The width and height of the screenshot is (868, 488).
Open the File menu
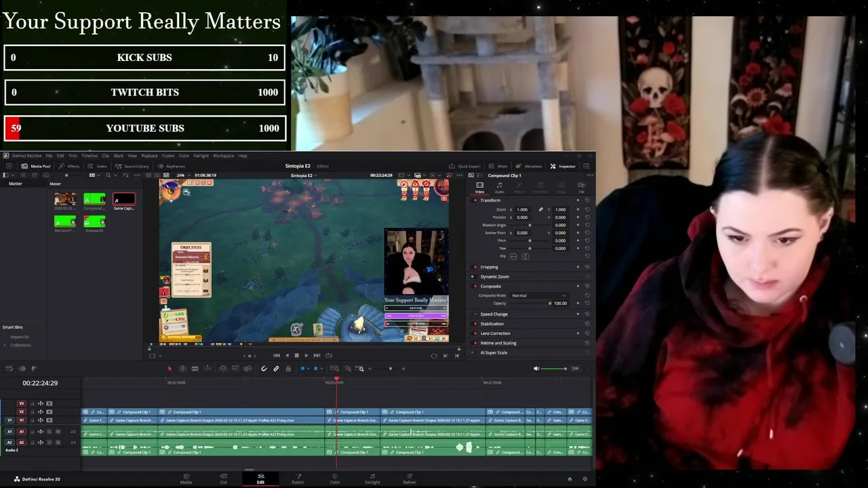pos(49,156)
